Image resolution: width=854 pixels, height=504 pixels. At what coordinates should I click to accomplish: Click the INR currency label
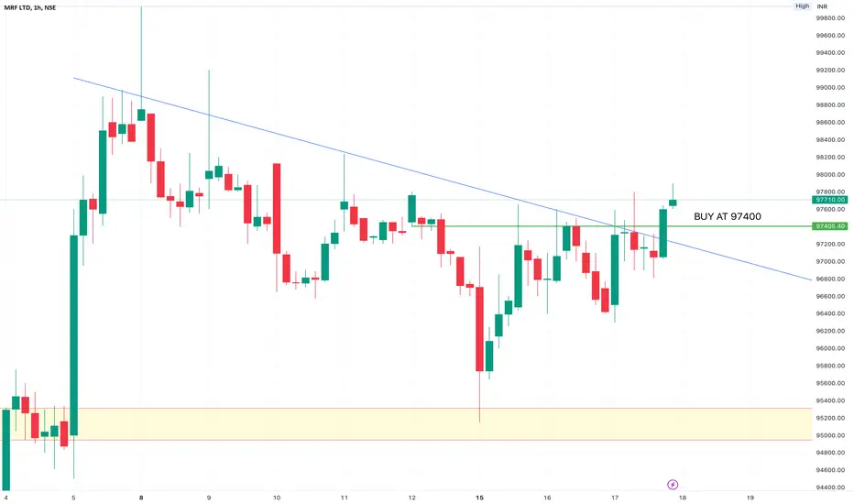(x=822, y=6)
